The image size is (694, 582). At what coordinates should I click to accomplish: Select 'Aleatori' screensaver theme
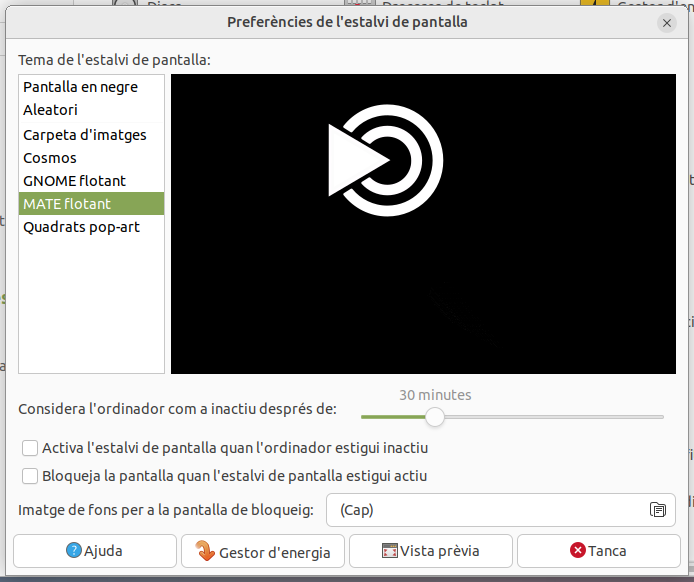[x=50, y=110]
